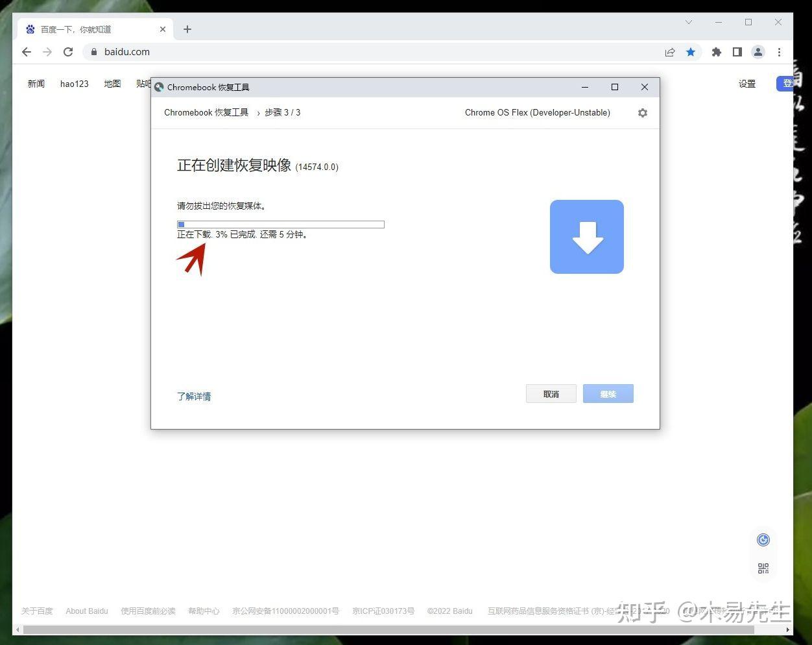
Task: Open 帮助中心 footer link
Action: (204, 611)
